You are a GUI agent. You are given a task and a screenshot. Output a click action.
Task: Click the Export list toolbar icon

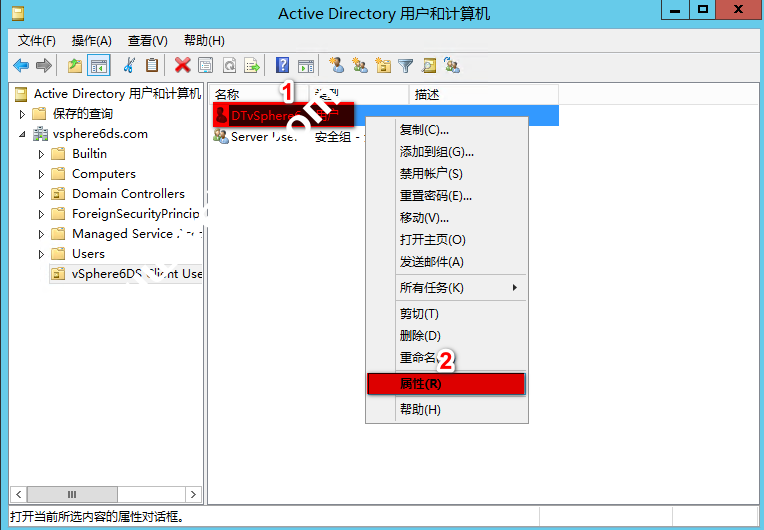coord(252,65)
